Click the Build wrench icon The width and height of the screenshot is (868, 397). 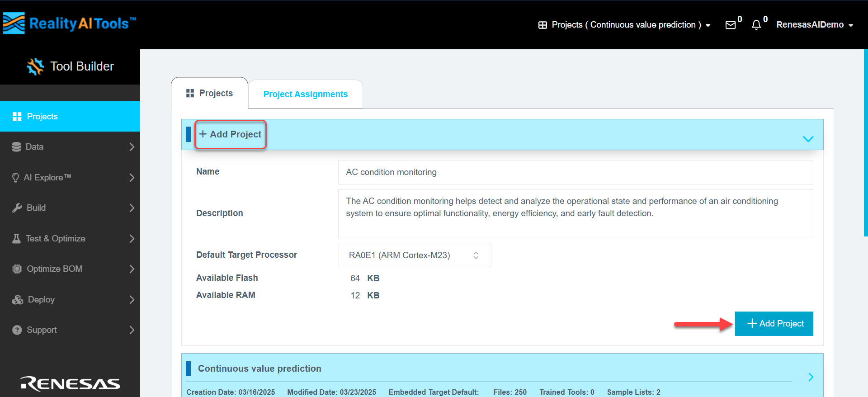pos(17,208)
